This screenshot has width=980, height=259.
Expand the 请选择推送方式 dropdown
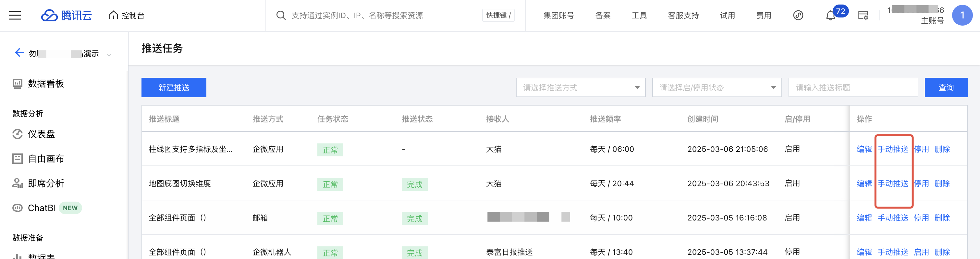580,88
